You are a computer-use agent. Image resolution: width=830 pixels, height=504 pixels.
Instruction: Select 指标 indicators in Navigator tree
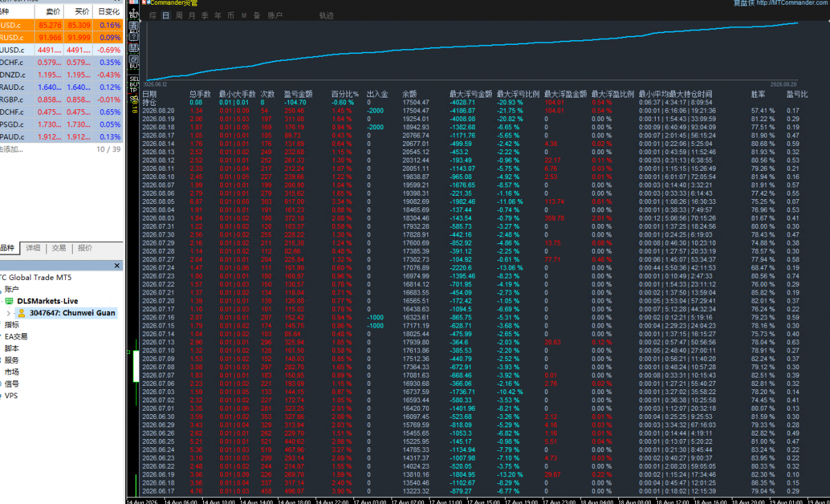[12, 325]
